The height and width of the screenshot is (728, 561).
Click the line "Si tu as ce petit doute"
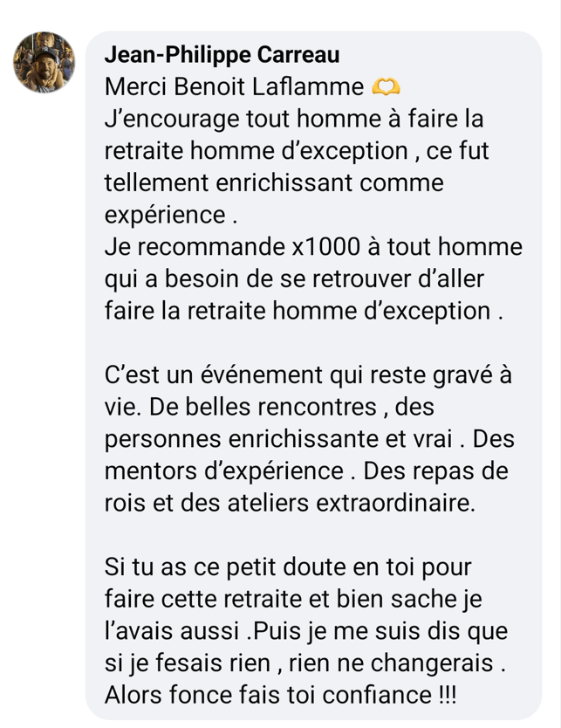(x=288, y=567)
